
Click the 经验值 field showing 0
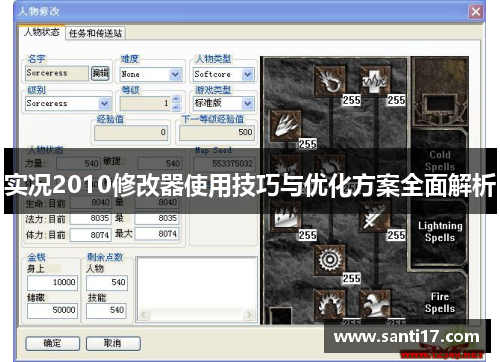coord(131,133)
